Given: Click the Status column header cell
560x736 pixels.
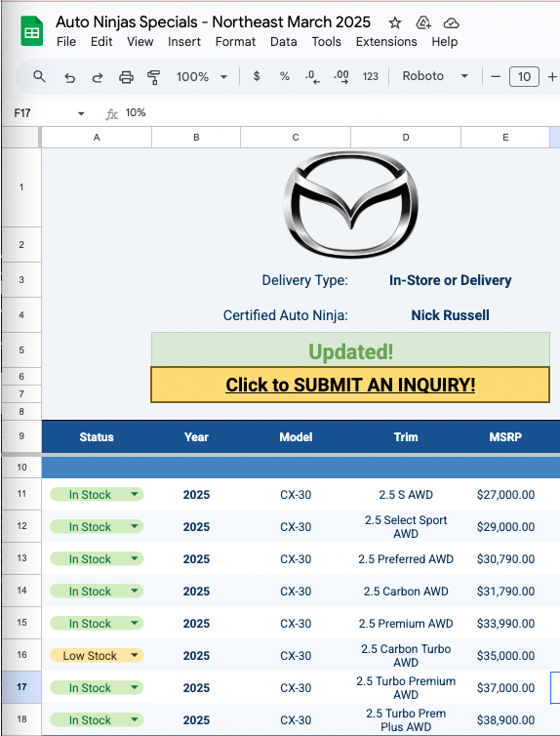Looking at the screenshot, I should 97,437.
